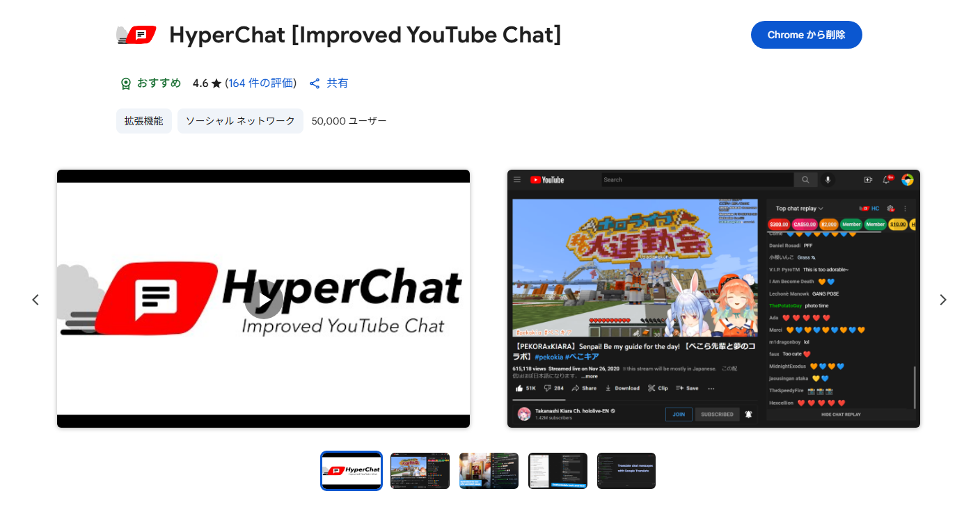Go to the next screenshot with right arrow
Screen dimensions: 980x507
click(943, 300)
